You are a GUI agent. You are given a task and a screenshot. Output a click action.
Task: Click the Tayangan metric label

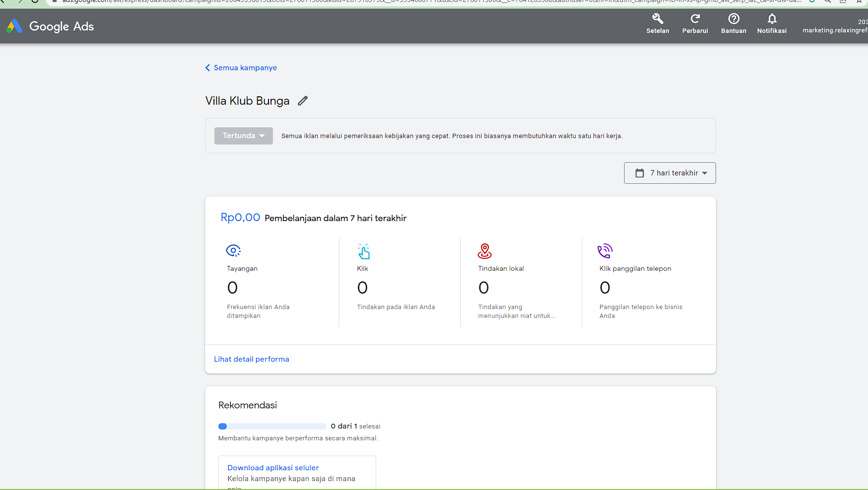[242, 268]
